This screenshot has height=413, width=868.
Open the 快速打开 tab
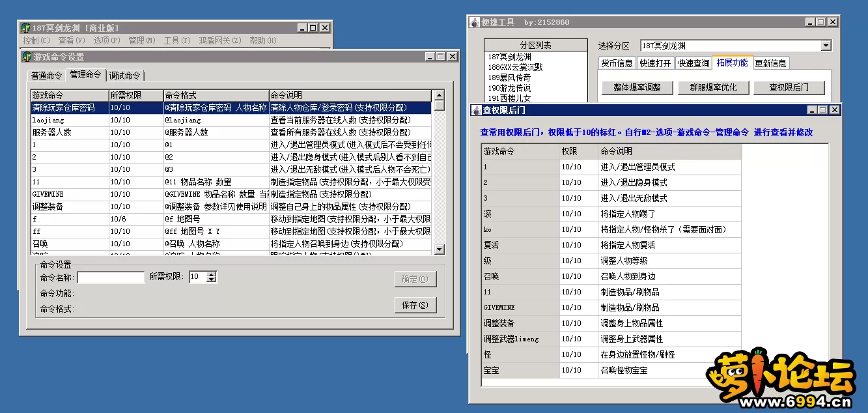click(x=655, y=63)
